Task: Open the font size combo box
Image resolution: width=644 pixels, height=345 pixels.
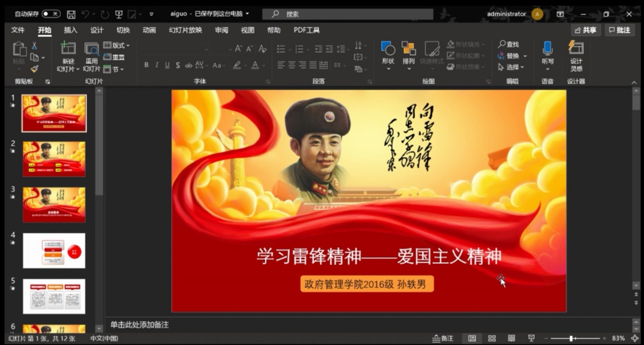Action: click(222, 50)
